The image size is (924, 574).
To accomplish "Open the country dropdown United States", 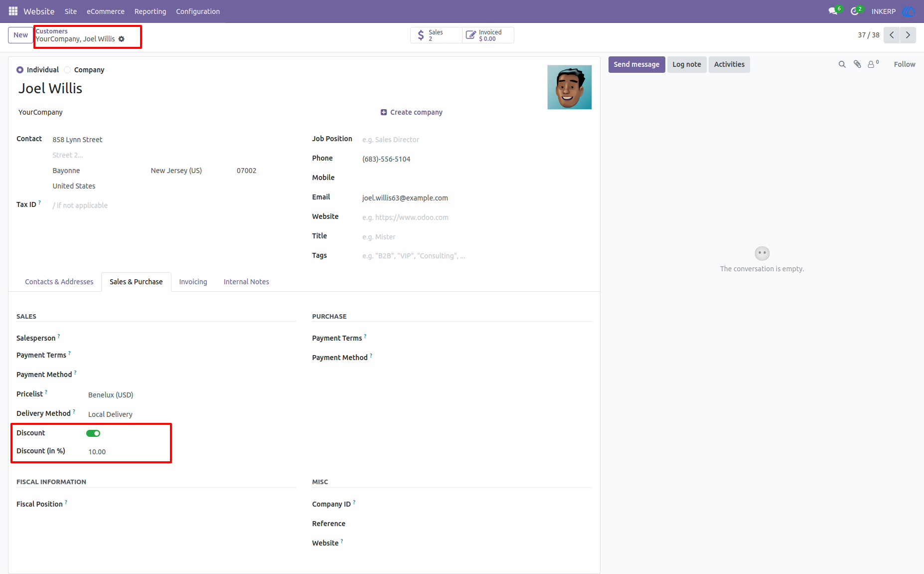I will pyautogui.click(x=174, y=186).
